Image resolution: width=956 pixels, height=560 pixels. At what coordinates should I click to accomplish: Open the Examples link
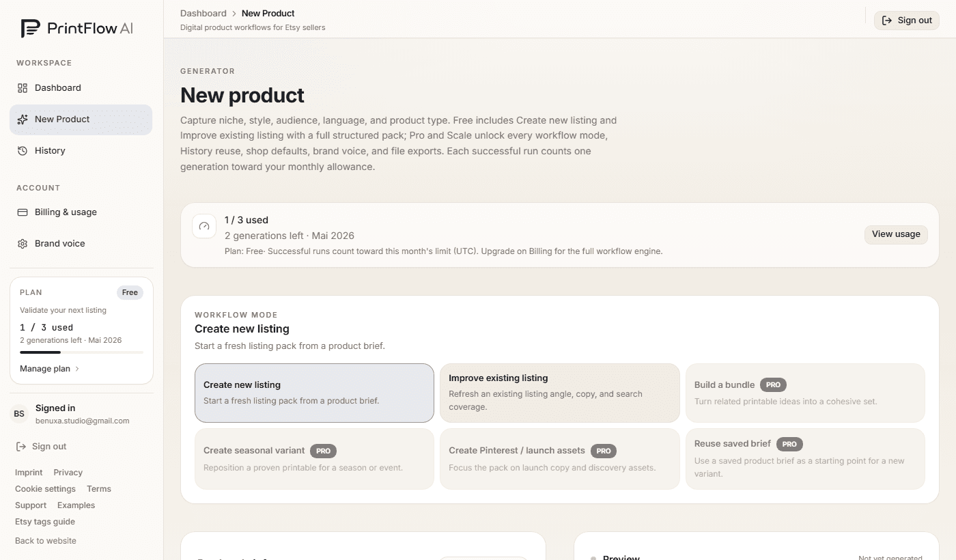coord(76,505)
